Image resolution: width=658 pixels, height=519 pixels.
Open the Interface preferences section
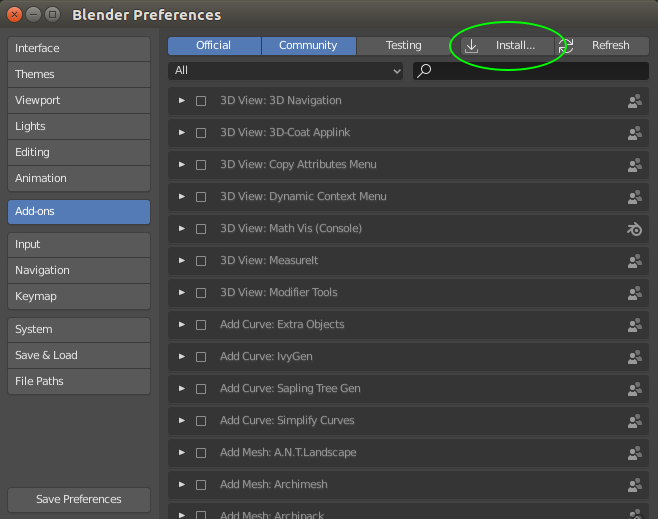click(79, 49)
